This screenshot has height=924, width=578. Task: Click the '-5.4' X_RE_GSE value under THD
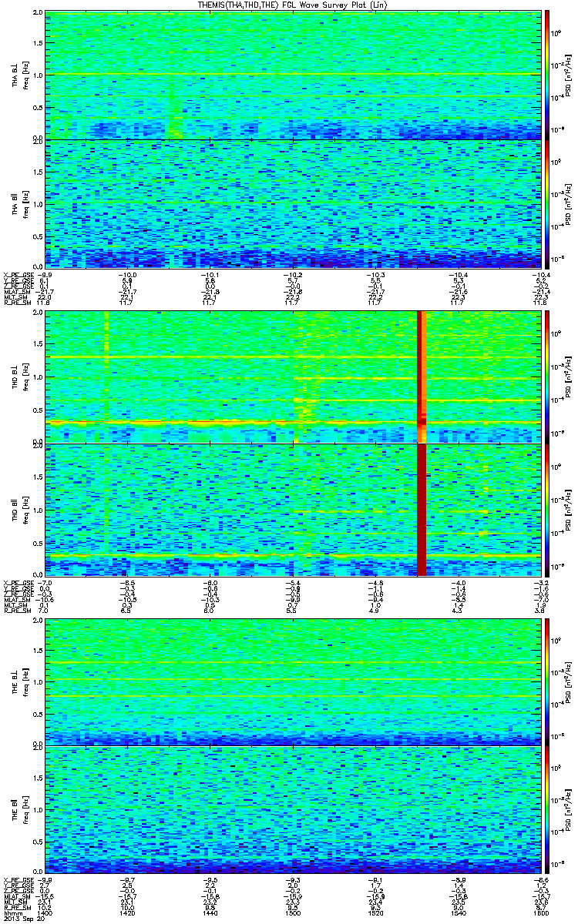click(x=292, y=582)
